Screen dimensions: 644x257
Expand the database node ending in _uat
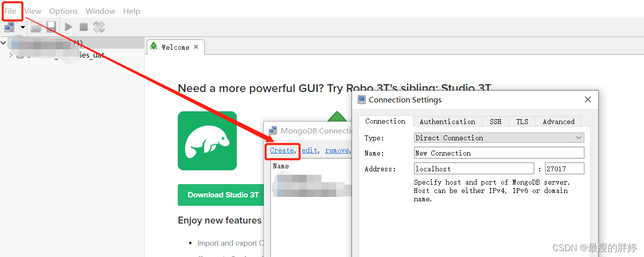(x=11, y=55)
